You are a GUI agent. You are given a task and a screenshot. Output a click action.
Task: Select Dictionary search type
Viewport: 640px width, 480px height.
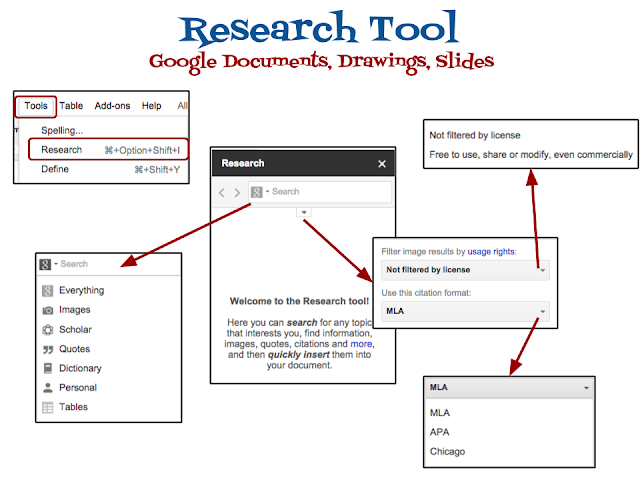[x=72, y=369]
